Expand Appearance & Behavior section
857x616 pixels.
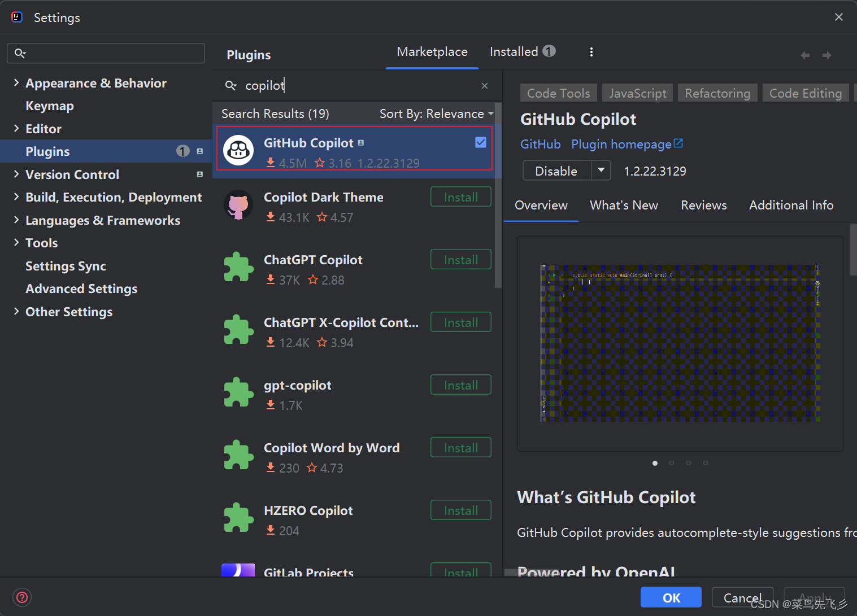tap(16, 82)
